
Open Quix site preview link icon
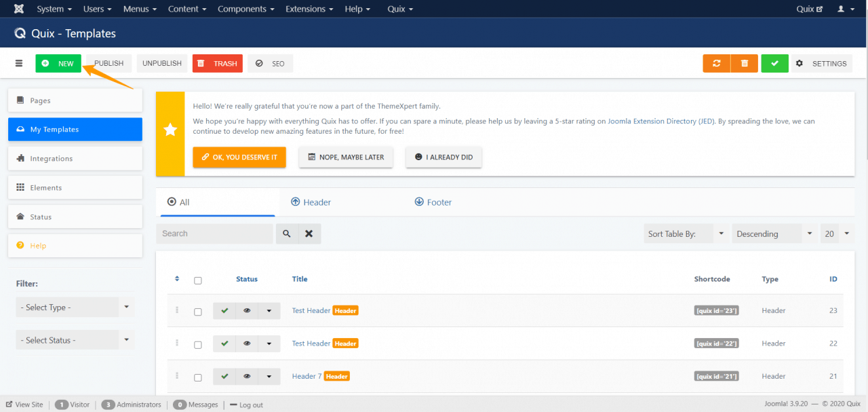coord(810,9)
